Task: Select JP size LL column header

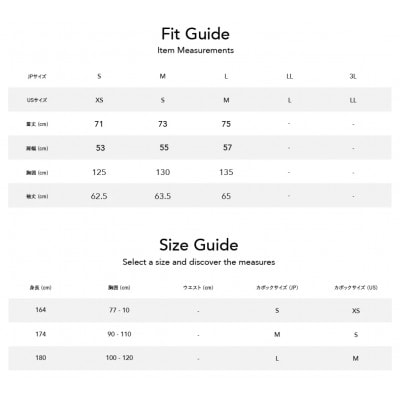Action: pyautogui.click(x=289, y=76)
